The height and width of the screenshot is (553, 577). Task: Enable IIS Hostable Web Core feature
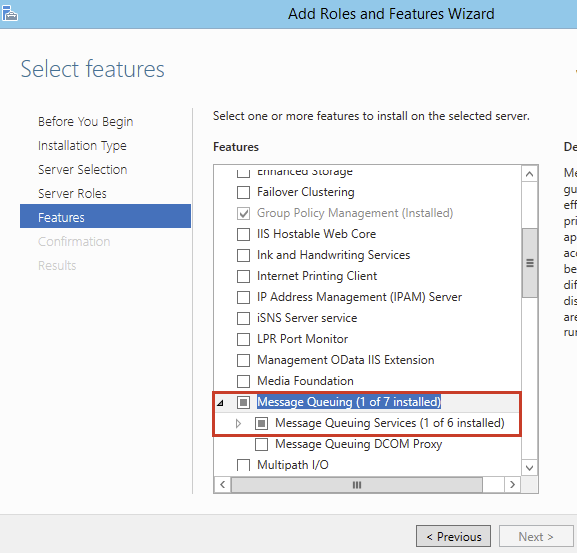243,234
